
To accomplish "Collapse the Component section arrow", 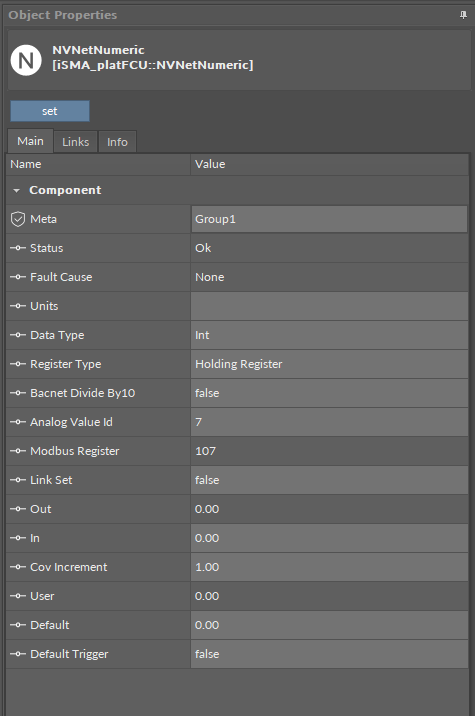I will coord(16,190).
